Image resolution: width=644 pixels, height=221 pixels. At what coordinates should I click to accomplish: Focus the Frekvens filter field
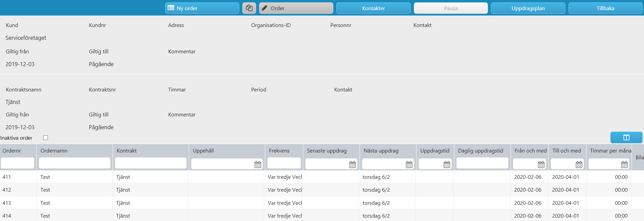point(284,163)
